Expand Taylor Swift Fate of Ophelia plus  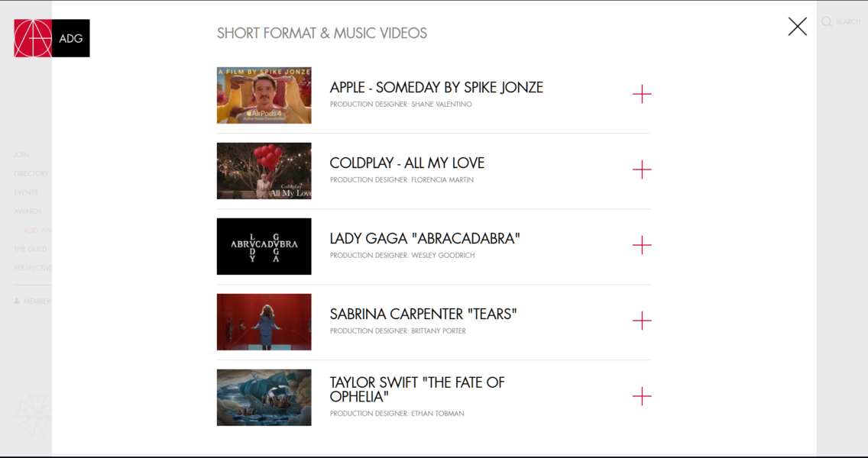(642, 396)
